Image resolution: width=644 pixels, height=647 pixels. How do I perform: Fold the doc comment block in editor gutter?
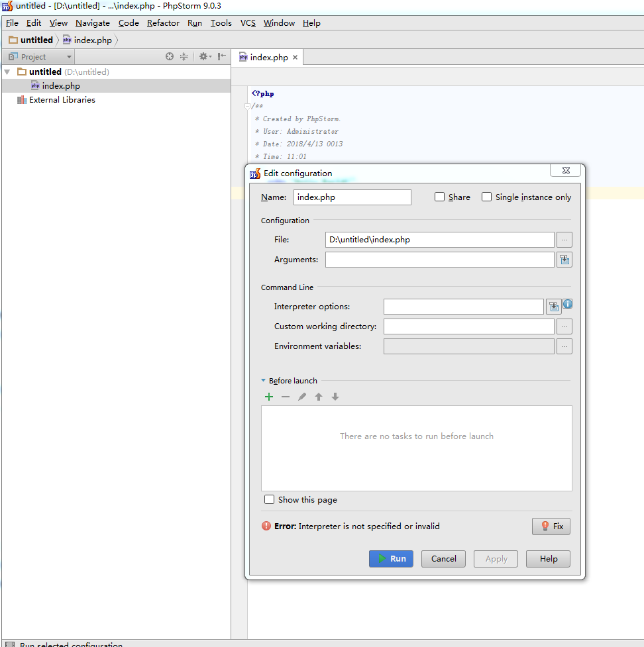(247, 106)
